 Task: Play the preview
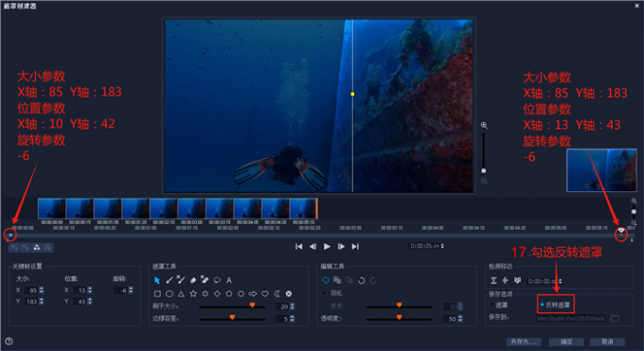coord(327,246)
